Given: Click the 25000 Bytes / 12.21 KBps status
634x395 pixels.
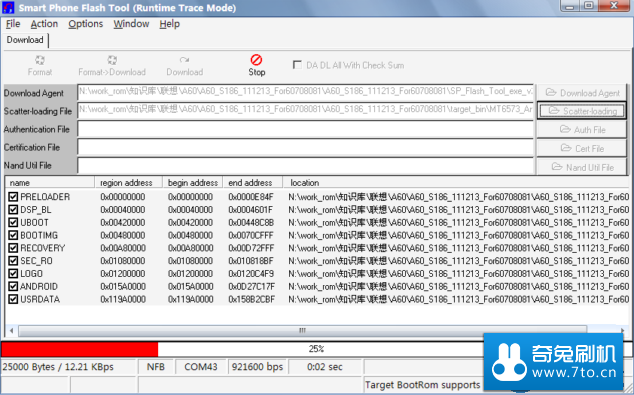Looking at the screenshot, I should tap(58, 367).
